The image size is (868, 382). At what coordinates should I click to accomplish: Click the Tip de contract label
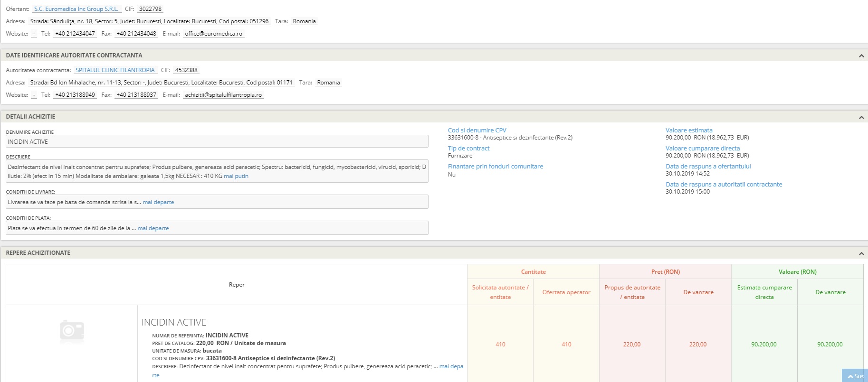tap(468, 148)
